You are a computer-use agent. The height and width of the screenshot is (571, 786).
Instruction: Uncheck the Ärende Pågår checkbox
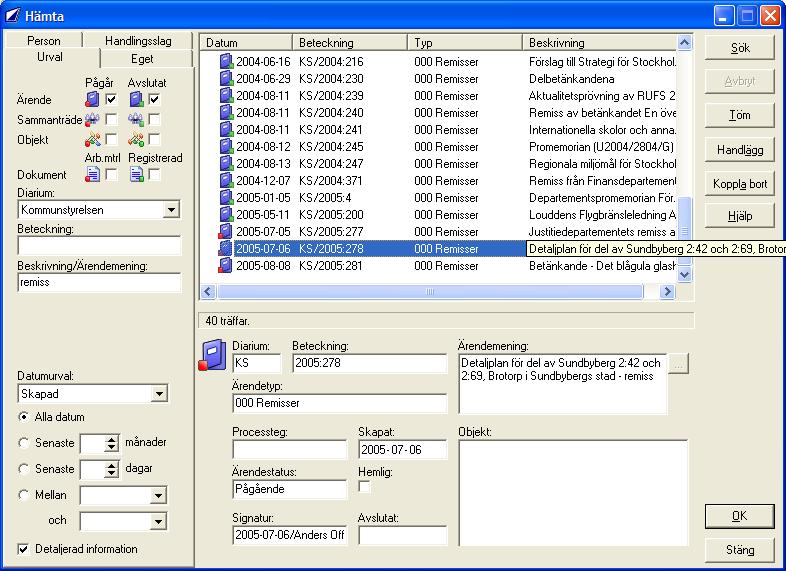coord(111,99)
